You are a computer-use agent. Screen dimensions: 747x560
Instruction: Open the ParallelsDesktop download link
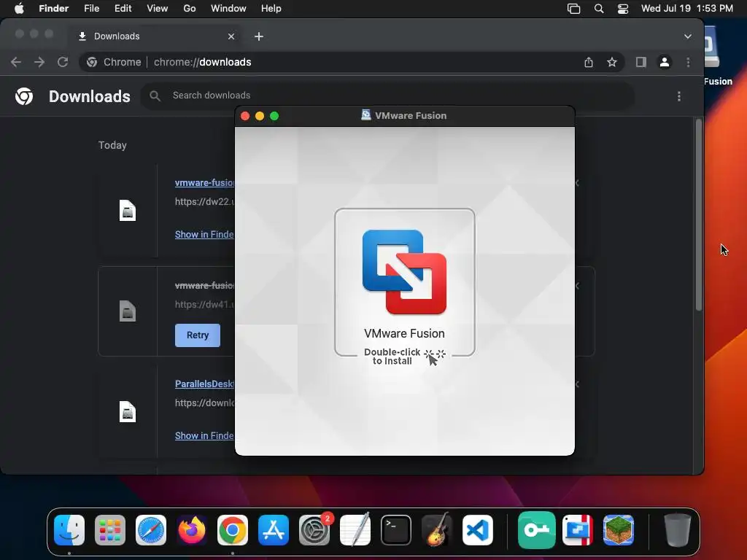tap(204, 384)
